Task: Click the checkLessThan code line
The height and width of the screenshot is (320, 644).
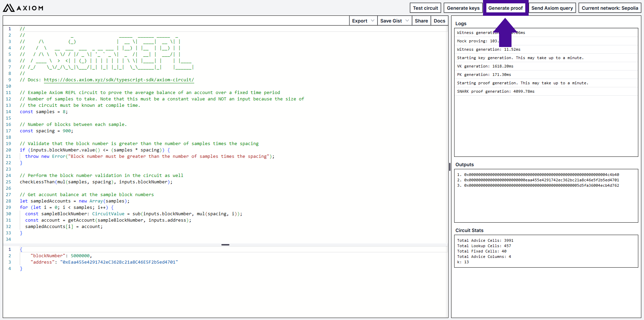Action: click(x=96, y=182)
